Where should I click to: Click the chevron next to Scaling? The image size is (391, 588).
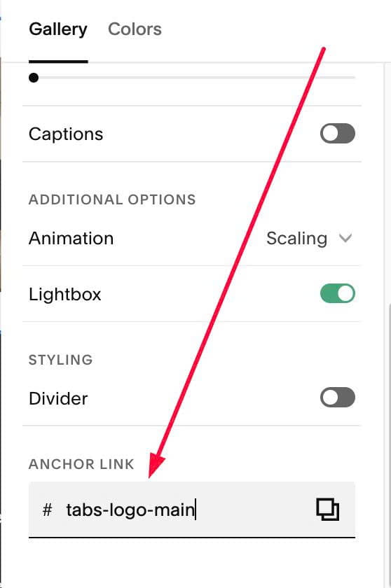click(345, 238)
